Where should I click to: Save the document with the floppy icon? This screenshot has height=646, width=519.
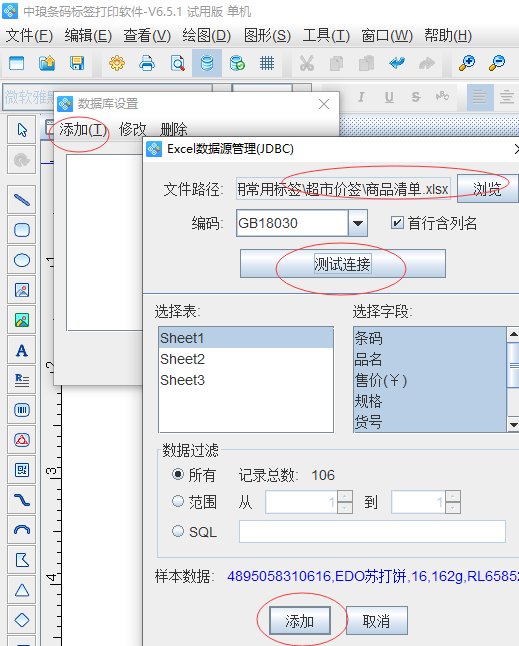pos(77,63)
